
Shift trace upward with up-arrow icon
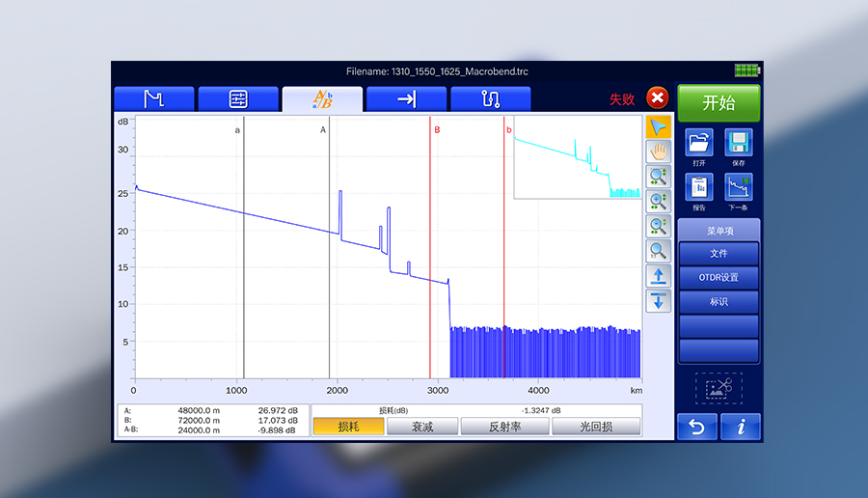pos(658,276)
